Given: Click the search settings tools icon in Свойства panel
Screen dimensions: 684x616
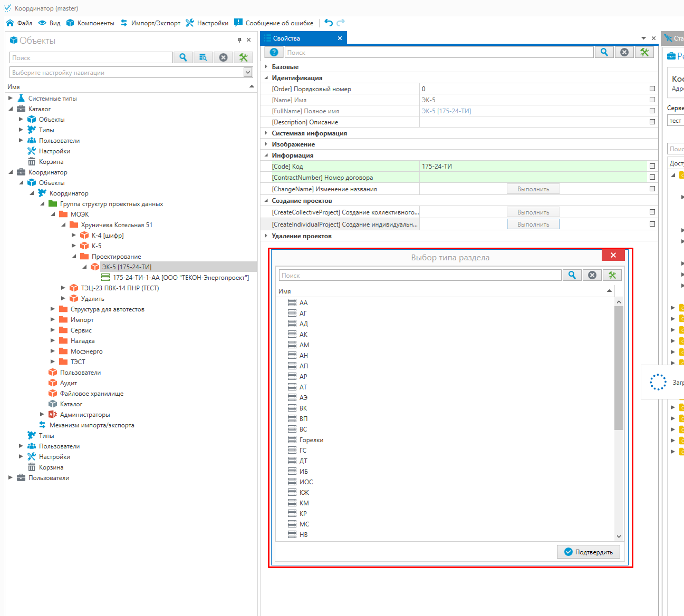Looking at the screenshot, I should (644, 52).
